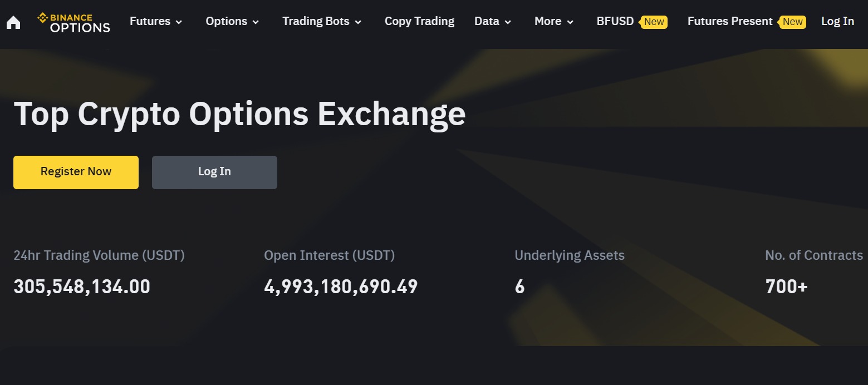Click the No. of Contracts value
868x385 pixels.
786,287
